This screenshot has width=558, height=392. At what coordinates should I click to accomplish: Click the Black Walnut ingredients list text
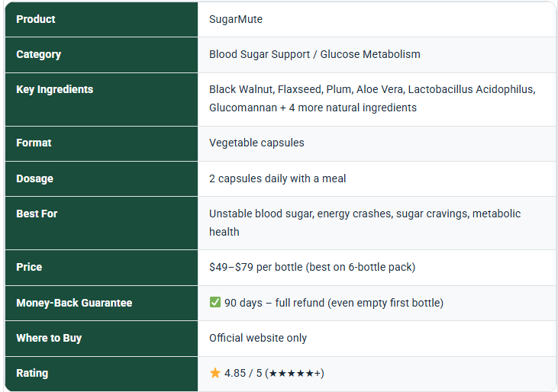point(373,98)
